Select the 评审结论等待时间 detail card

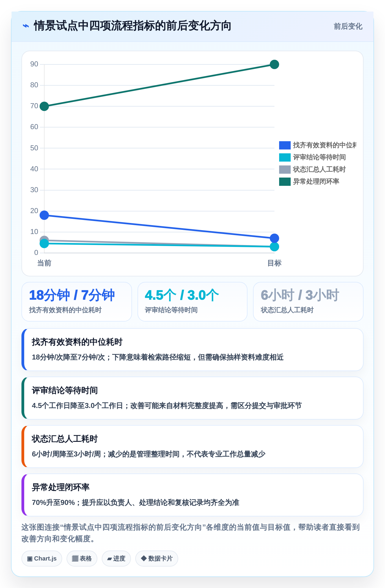click(193, 398)
